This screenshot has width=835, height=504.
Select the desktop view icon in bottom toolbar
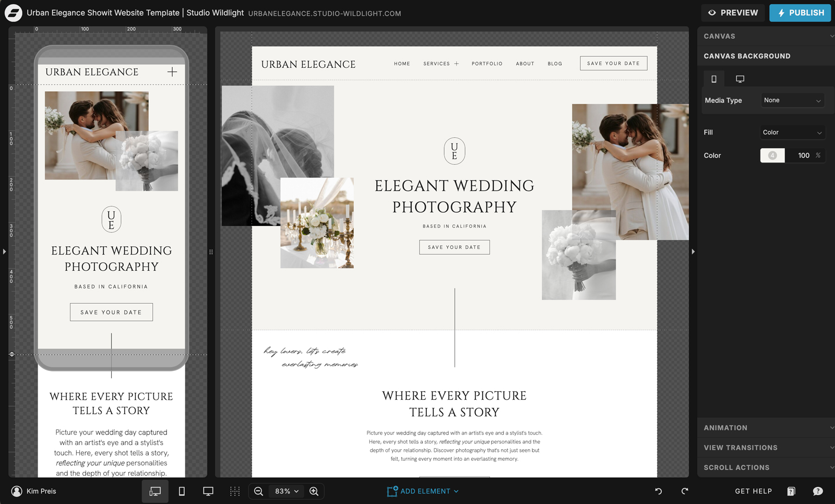pos(208,491)
